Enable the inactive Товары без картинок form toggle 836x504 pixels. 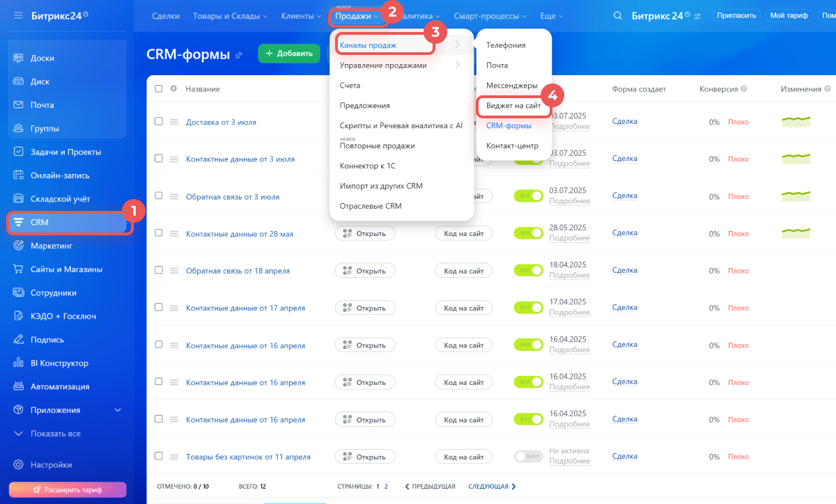(x=528, y=457)
